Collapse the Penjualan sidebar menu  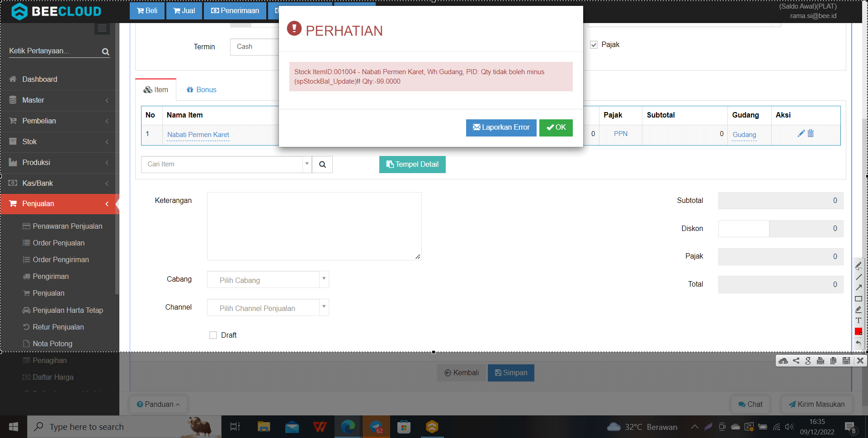(x=59, y=204)
